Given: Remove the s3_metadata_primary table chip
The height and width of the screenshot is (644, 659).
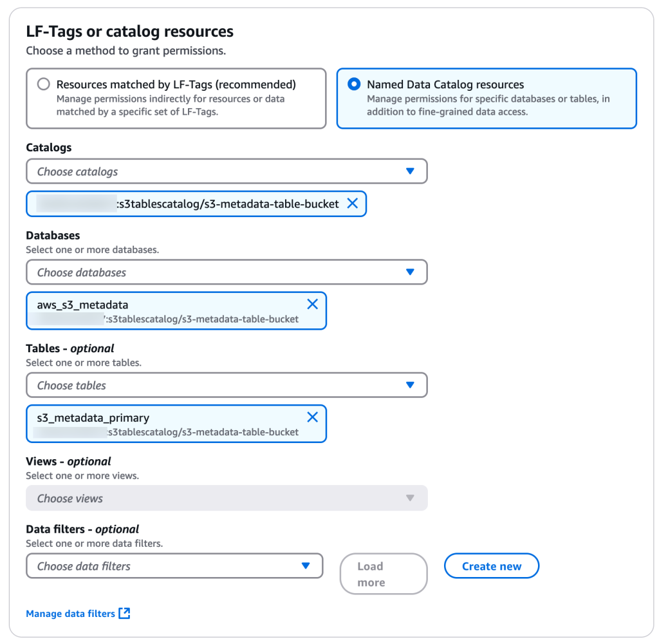Looking at the screenshot, I should (312, 417).
